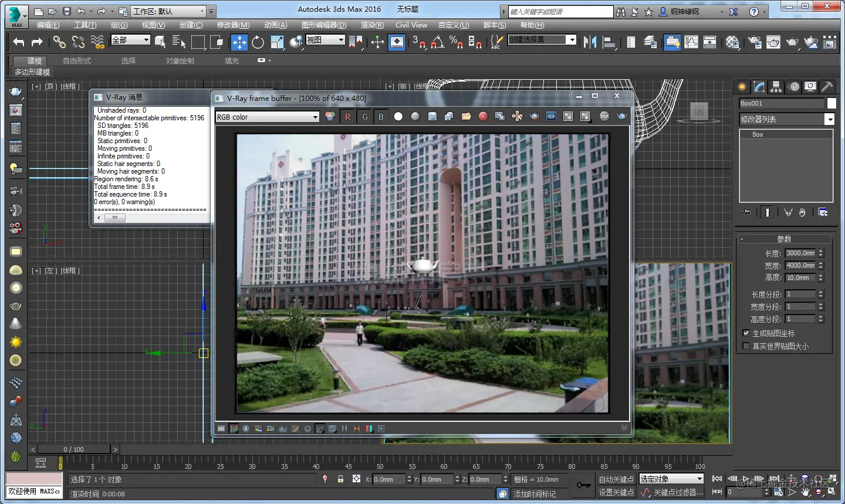Open the 渲染(R) menu
This screenshot has width=845, height=504.
pyautogui.click(x=372, y=25)
